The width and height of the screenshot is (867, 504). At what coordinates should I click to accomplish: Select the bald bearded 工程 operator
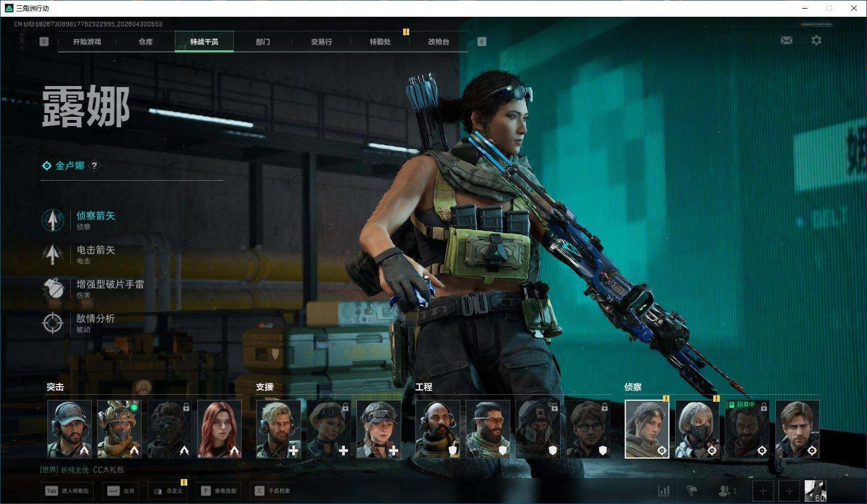coord(438,429)
